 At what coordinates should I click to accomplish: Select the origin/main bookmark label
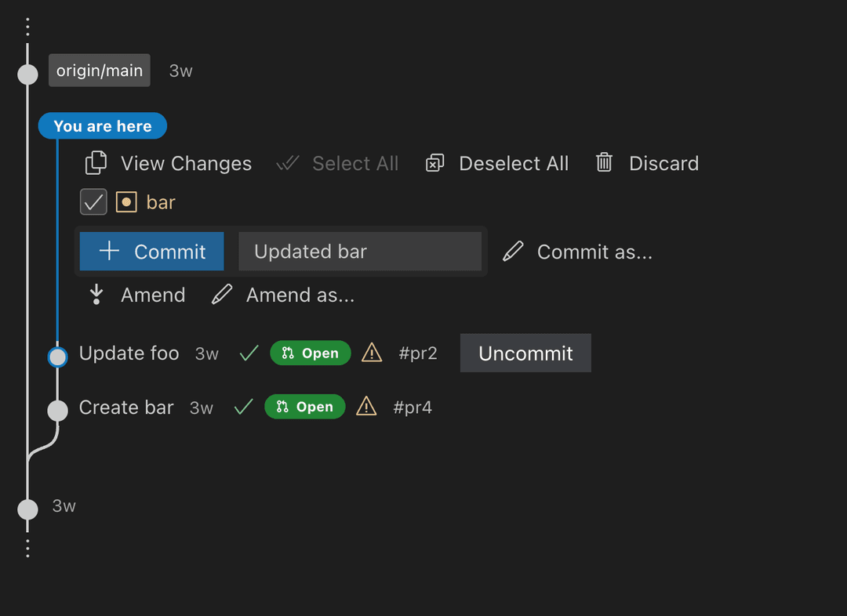point(100,71)
